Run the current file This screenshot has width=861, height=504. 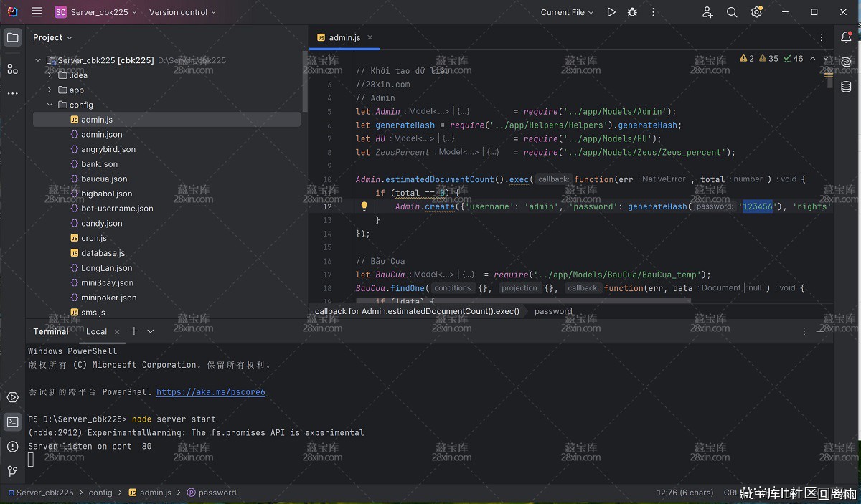[611, 12]
